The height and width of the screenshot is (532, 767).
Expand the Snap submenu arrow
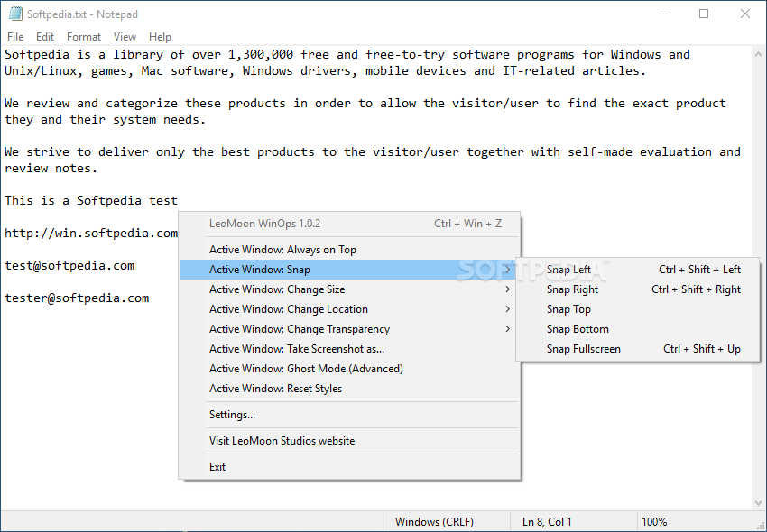coord(508,270)
